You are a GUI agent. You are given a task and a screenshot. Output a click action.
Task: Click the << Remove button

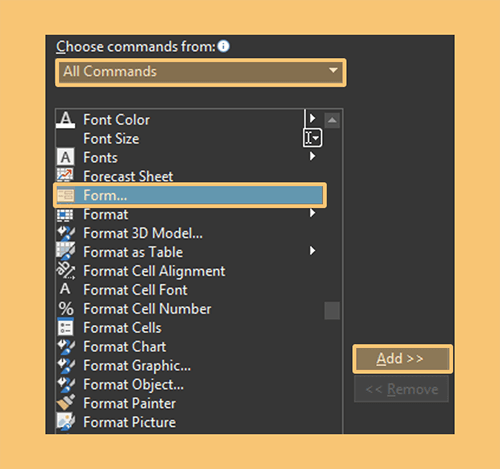tap(401, 389)
